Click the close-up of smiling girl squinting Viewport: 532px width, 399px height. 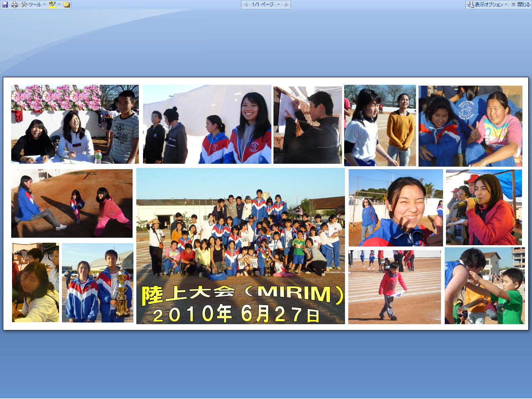(x=396, y=208)
